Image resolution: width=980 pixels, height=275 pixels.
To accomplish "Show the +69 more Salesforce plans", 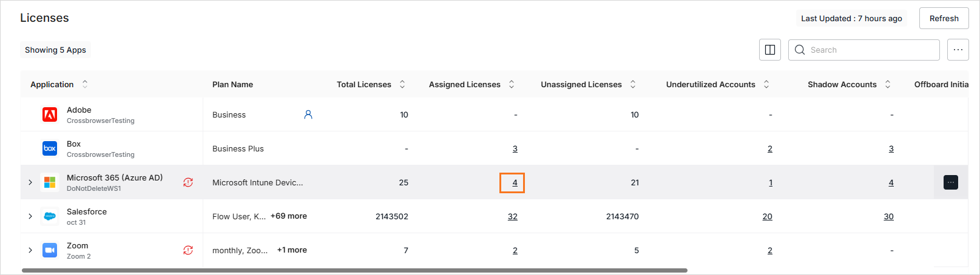I will 289,216.
